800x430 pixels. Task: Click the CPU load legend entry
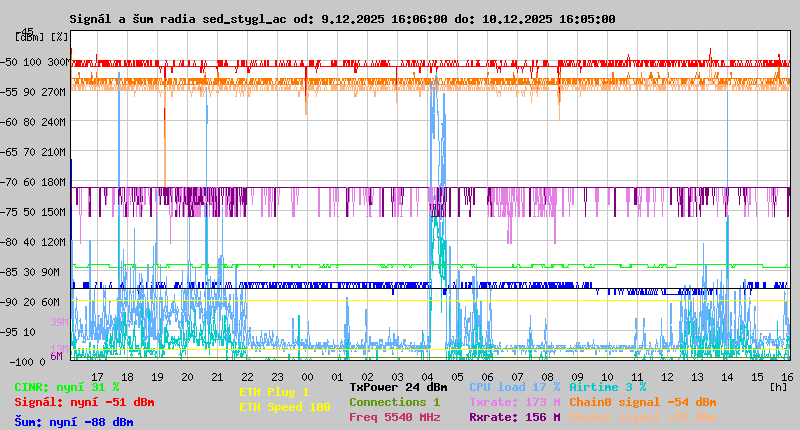tap(514, 387)
